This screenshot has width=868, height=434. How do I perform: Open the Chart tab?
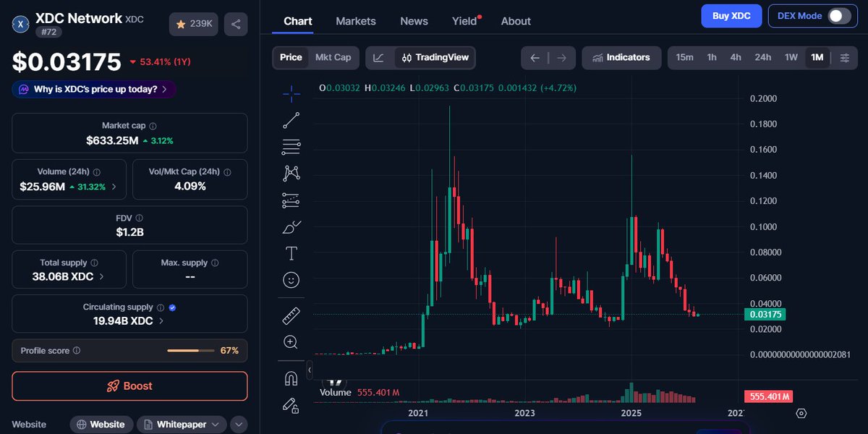pyautogui.click(x=298, y=21)
